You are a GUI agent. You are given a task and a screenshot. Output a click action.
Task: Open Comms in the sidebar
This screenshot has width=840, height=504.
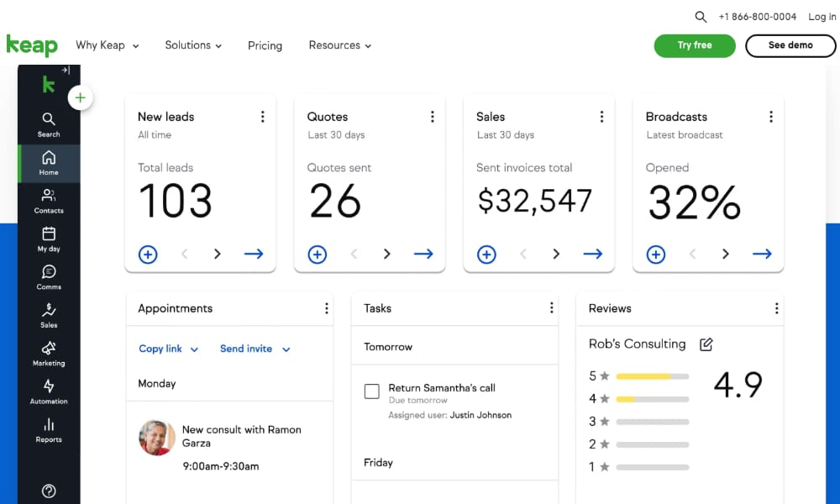[x=49, y=277]
